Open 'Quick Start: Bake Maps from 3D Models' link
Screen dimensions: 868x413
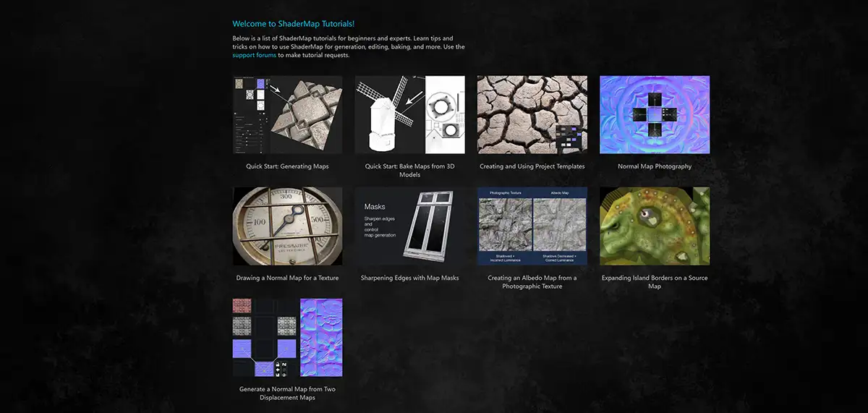[409, 171]
